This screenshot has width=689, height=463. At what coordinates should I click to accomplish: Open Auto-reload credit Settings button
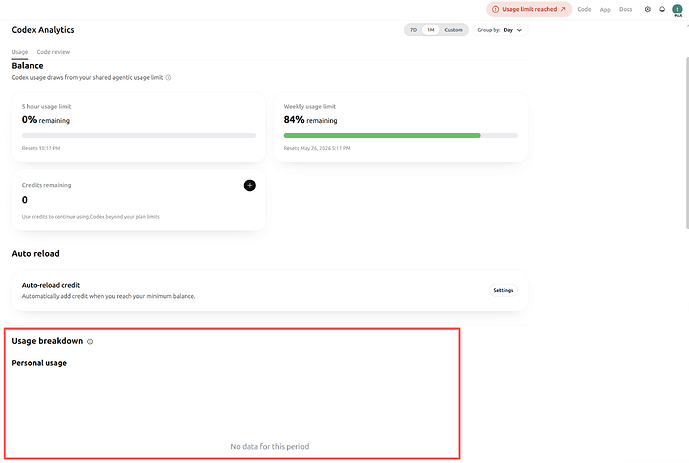(x=503, y=290)
